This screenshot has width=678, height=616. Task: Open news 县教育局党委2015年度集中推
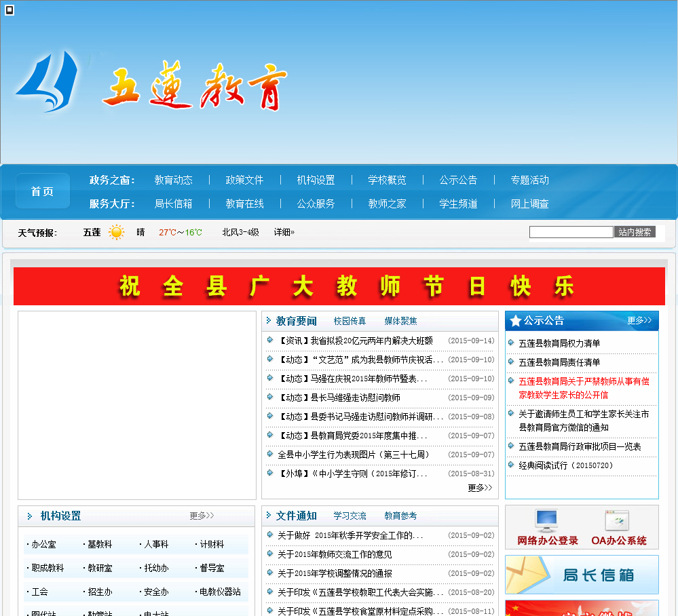(352, 436)
